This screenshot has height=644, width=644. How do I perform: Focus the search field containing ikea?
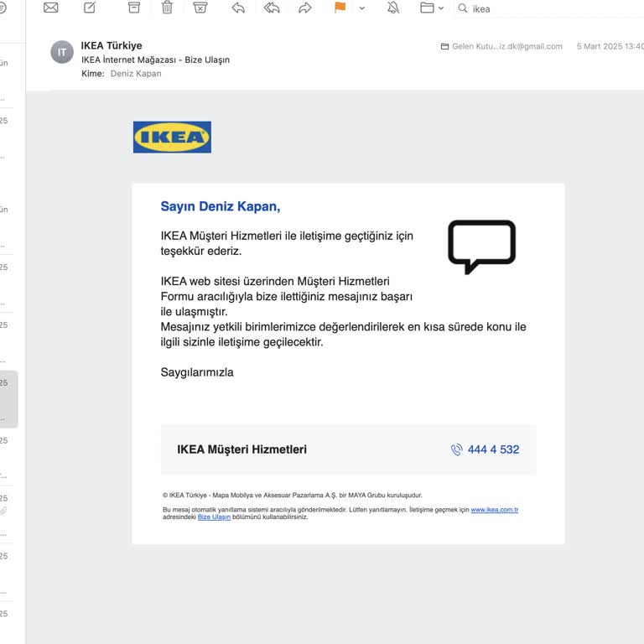(550, 8)
